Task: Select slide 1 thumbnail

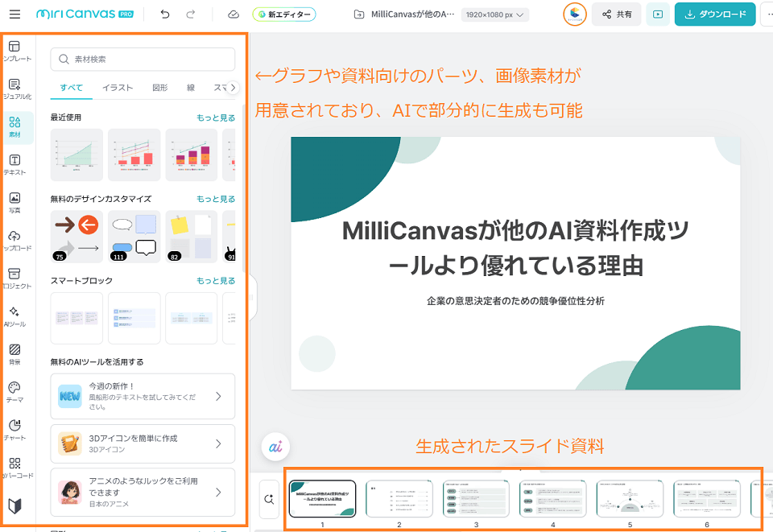Action: pos(322,499)
